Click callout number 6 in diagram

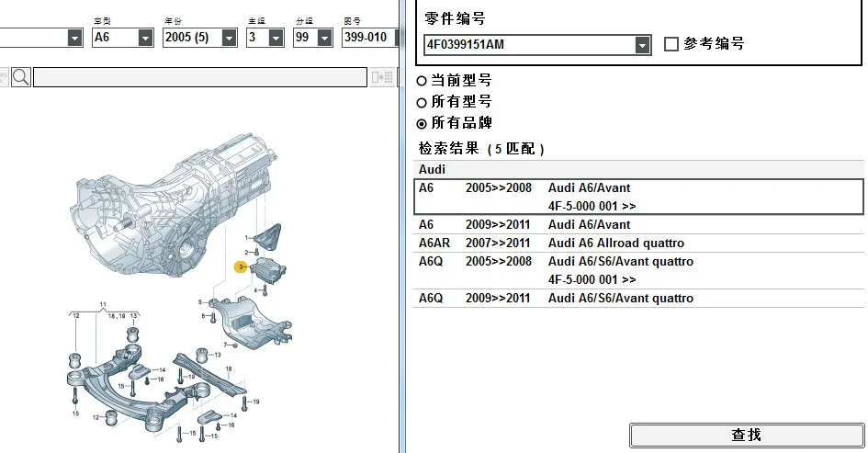pos(203,316)
